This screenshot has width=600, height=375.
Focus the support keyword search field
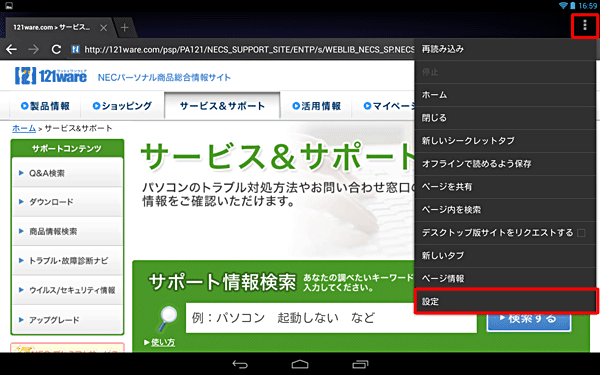click(x=331, y=318)
